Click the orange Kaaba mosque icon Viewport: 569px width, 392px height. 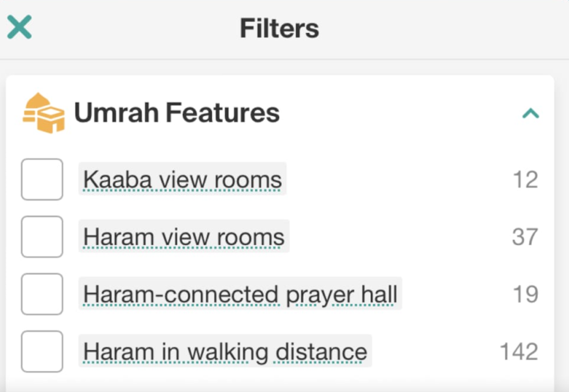click(x=43, y=113)
